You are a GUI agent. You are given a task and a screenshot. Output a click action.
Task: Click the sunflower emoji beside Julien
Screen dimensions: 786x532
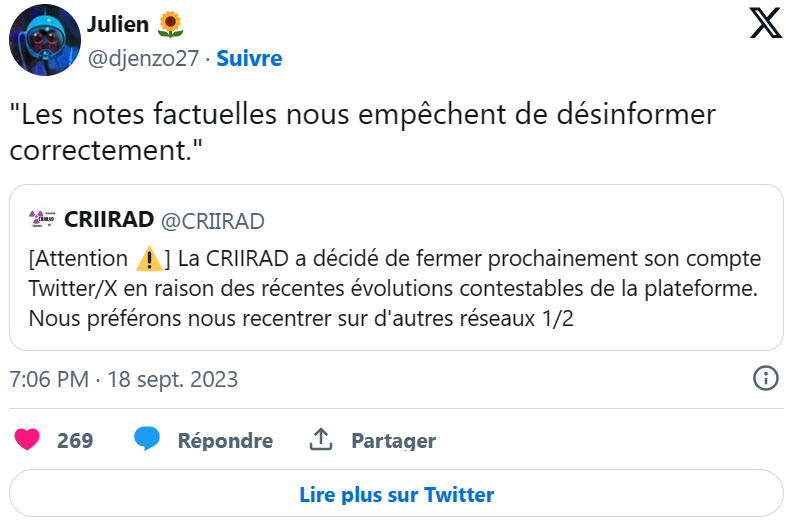point(171,23)
